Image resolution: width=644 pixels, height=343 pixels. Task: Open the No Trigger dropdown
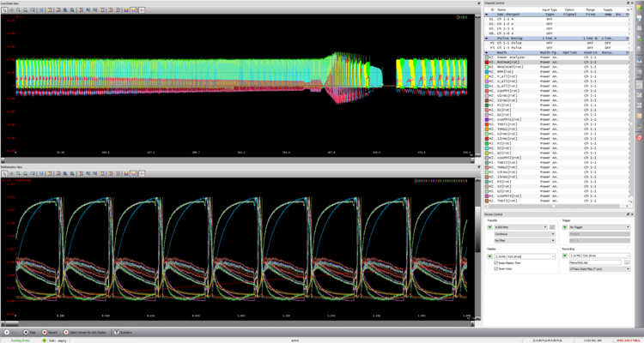coord(599,227)
